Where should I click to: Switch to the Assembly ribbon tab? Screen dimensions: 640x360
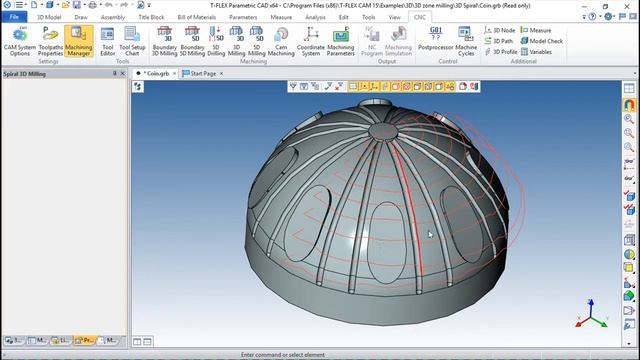click(x=113, y=17)
